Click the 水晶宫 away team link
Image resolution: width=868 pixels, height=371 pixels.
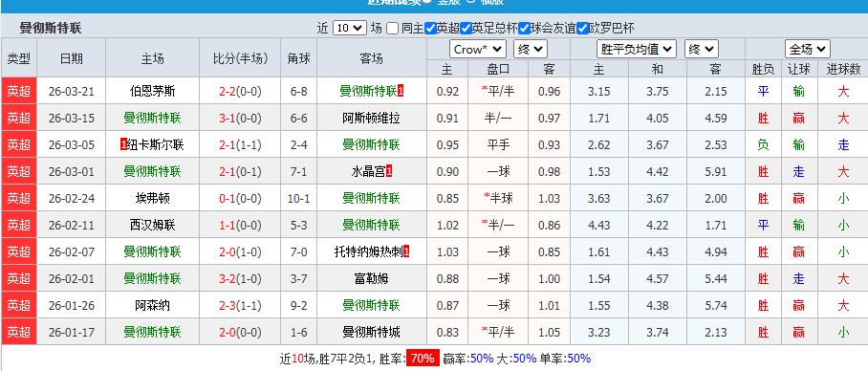tap(369, 172)
